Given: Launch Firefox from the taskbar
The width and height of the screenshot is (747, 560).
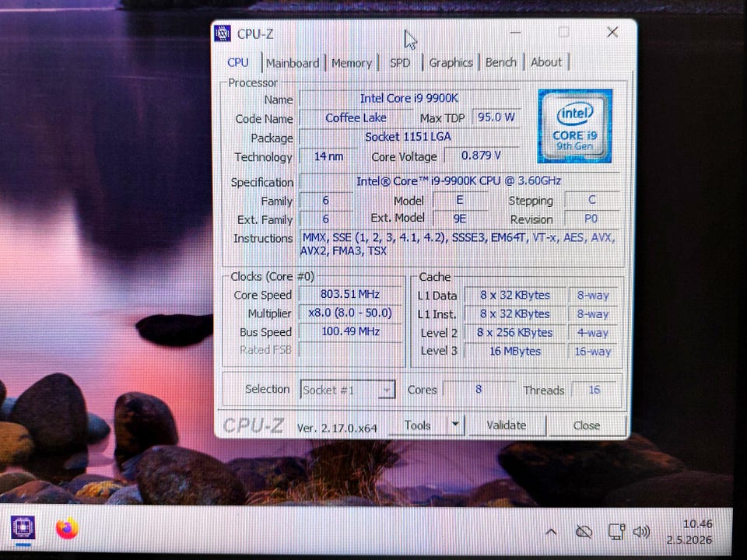Looking at the screenshot, I should pyautogui.click(x=67, y=528).
